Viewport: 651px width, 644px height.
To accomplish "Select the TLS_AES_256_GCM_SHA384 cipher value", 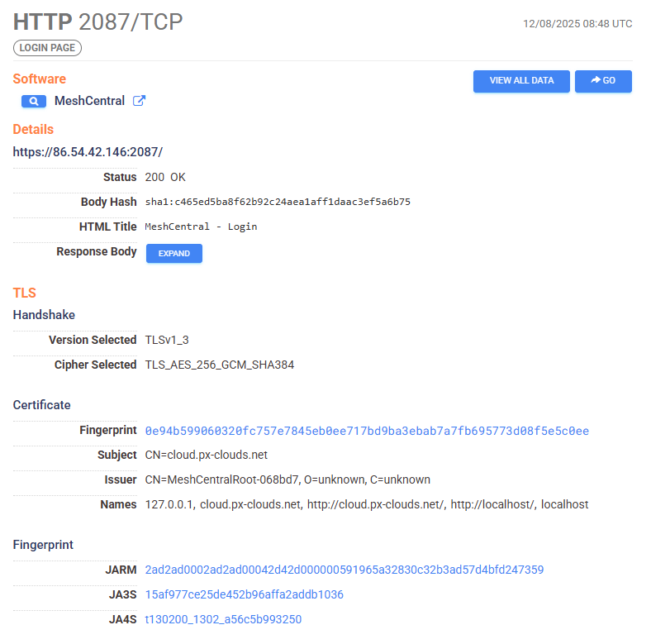I will pyautogui.click(x=219, y=365).
